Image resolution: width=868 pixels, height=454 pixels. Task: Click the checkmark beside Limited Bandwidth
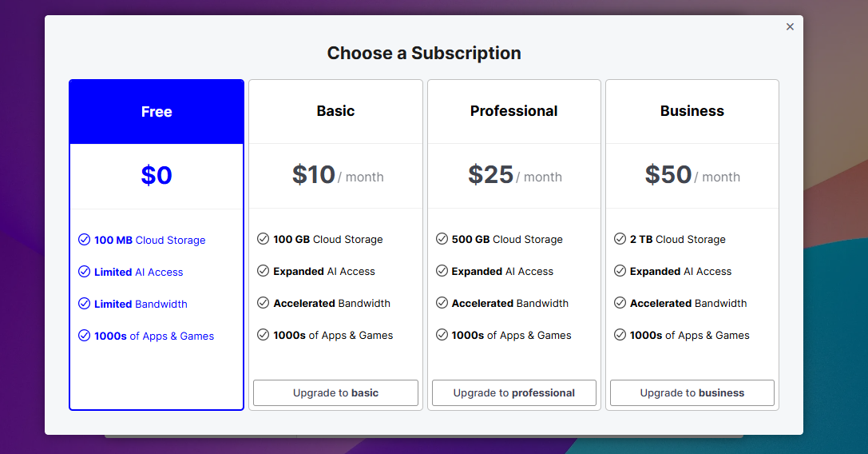[x=84, y=304]
